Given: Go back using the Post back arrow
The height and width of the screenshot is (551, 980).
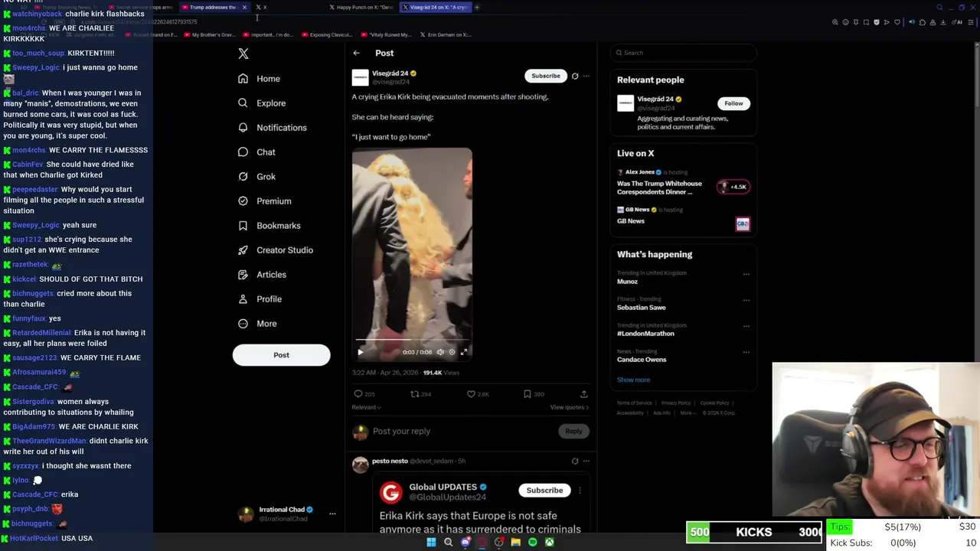Looking at the screenshot, I should [356, 53].
